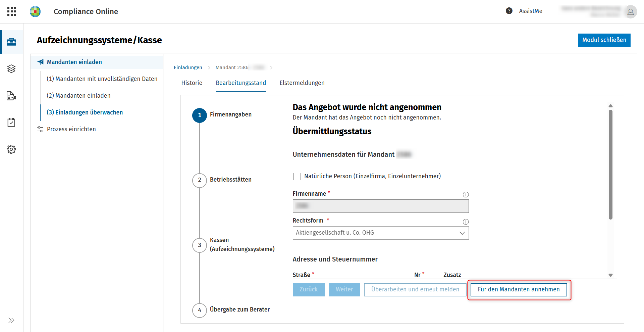
Task: Switch to the Elstermeldungen tab
Action: [302, 83]
